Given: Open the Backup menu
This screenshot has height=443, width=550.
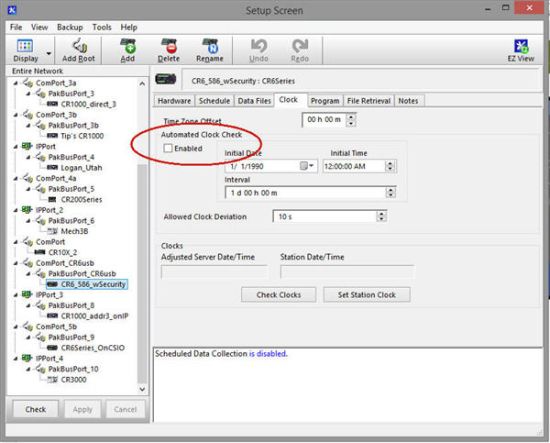Looking at the screenshot, I should (x=70, y=27).
